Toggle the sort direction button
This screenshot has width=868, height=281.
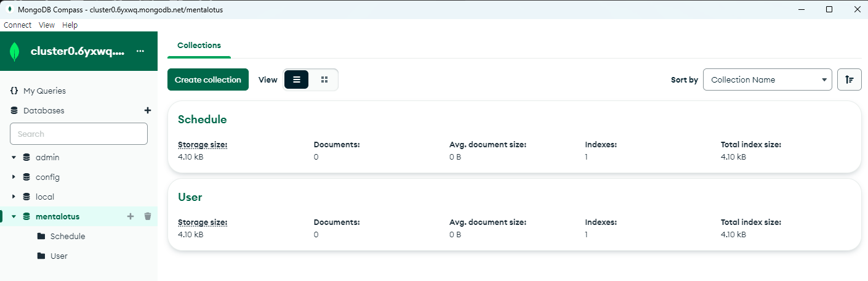tap(849, 79)
